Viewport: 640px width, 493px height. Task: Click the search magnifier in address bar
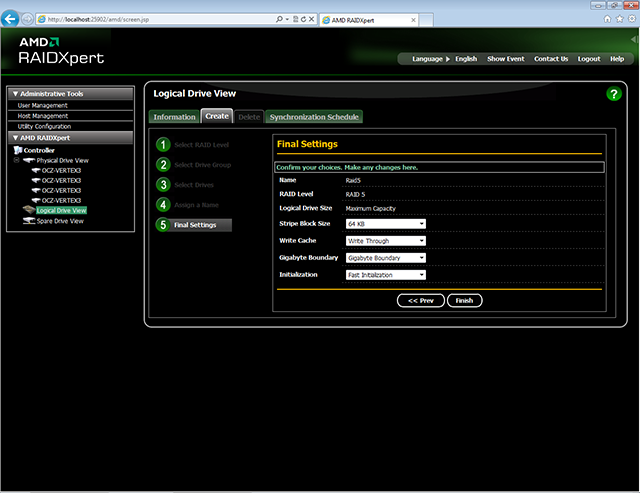[279, 19]
